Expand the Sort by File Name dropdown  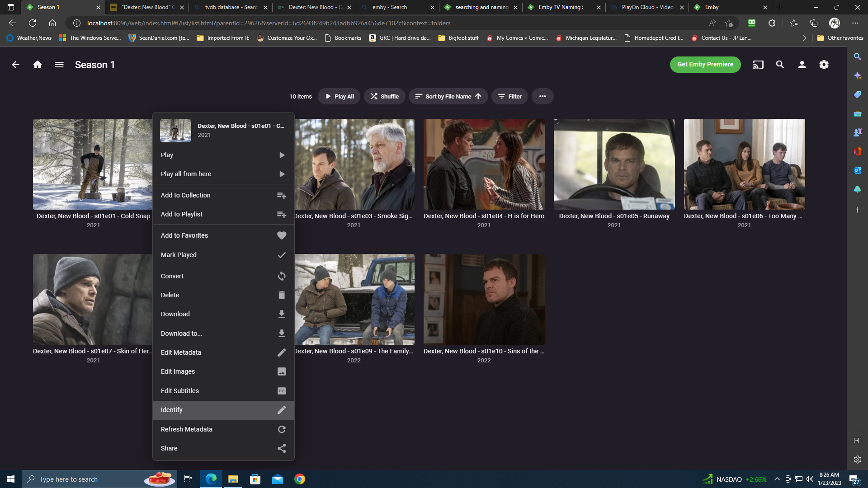(448, 96)
